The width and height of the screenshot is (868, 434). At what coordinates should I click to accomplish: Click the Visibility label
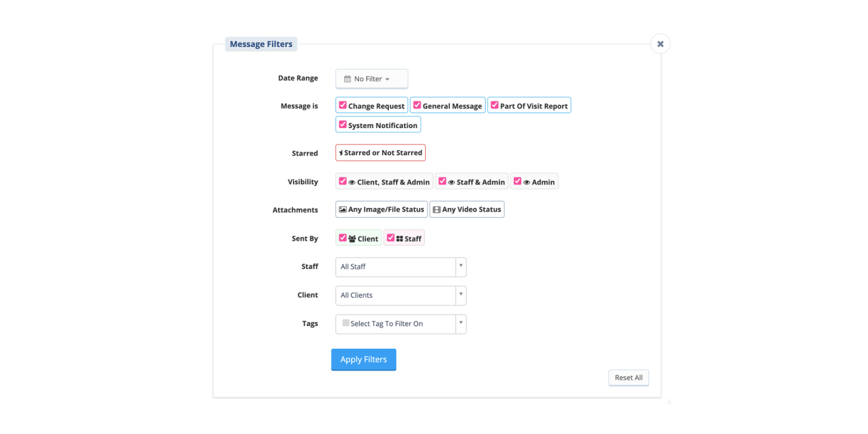(303, 182)
